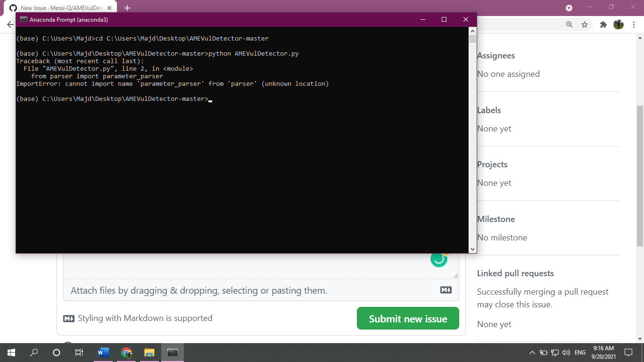Go back in Chrome browser

[x=10, y=25]
